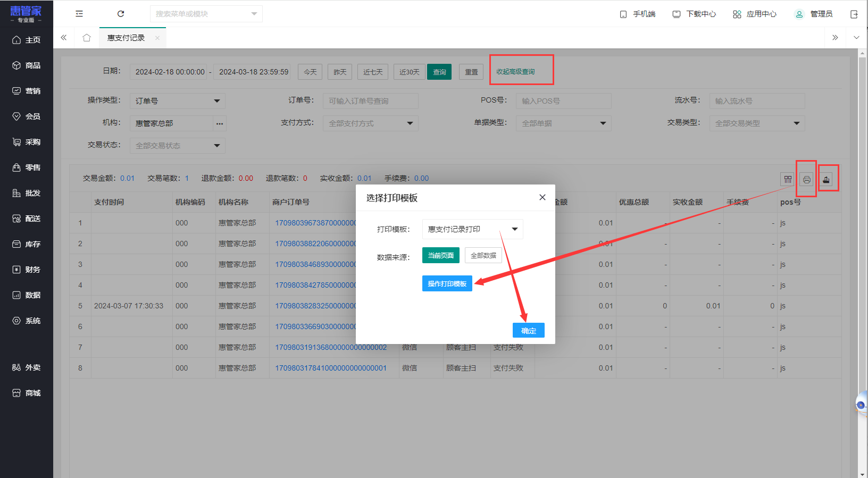Click the 收起高级查询 link

click(x=515, y=72)
